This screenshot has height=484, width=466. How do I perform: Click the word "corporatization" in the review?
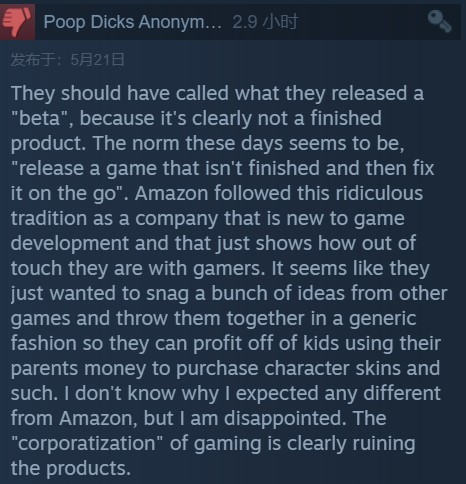coord(87,444)
